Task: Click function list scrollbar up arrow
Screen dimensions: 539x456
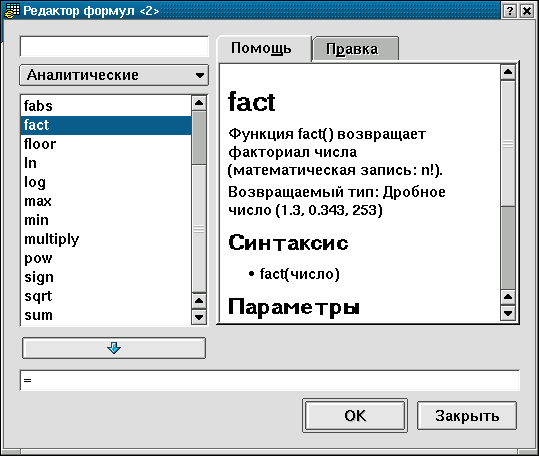Action: click(x=199, y=103)
